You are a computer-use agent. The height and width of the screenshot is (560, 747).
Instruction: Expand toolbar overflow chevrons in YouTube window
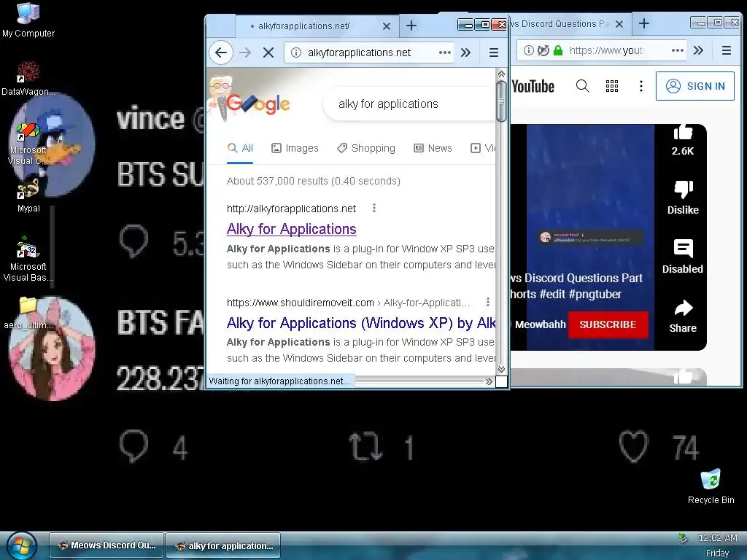pos(698,50)
